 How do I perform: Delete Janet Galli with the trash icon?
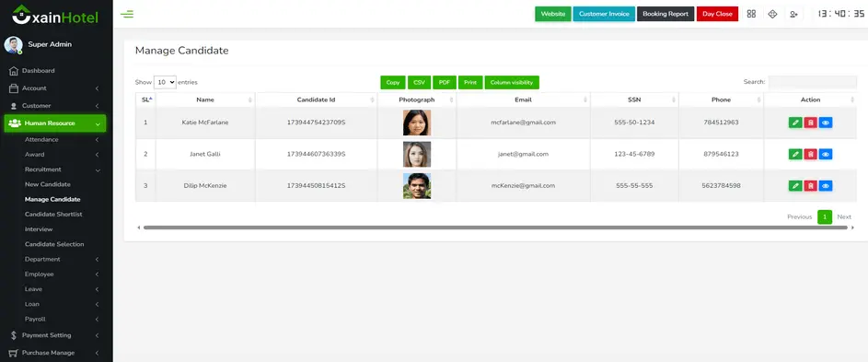pos(810,154)
